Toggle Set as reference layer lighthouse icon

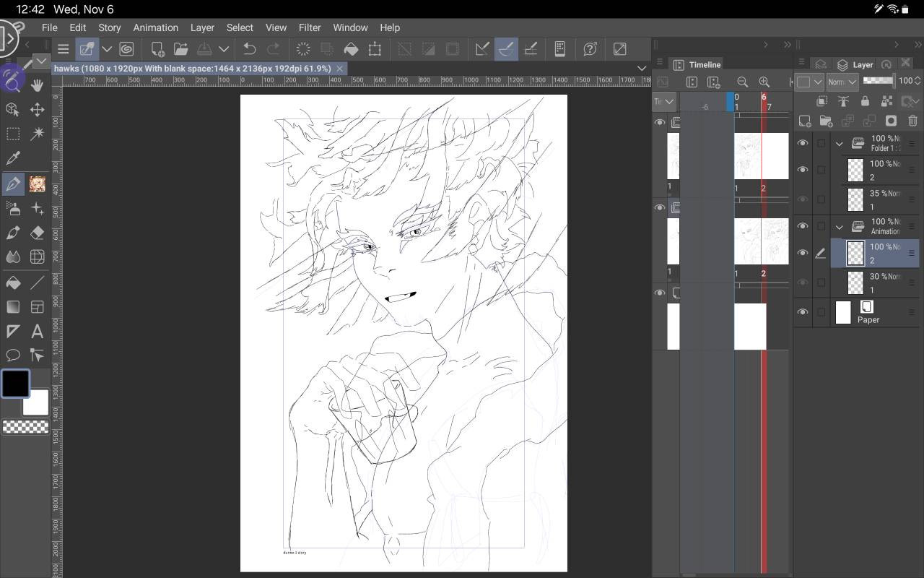pyautogui.click(x=843, y=102)
